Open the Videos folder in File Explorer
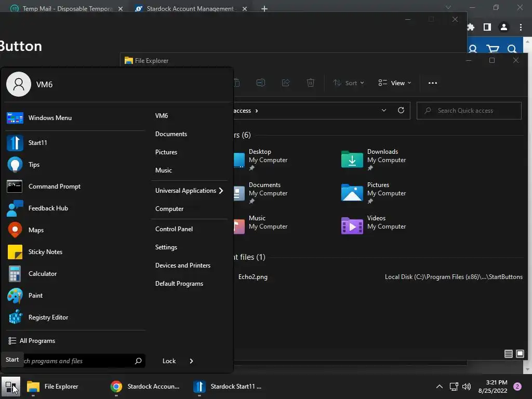The width and height of the screenshot is (532, 399). point(374,225)
